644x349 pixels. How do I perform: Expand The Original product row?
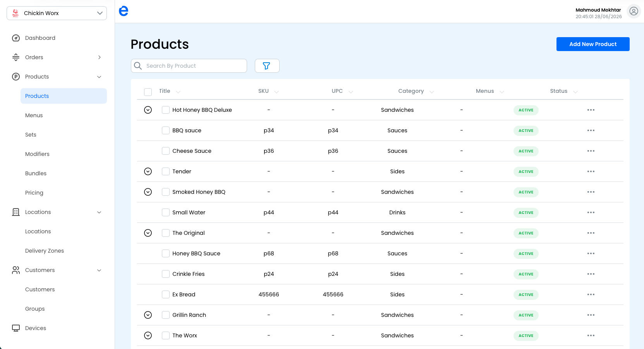pos(148,233)
